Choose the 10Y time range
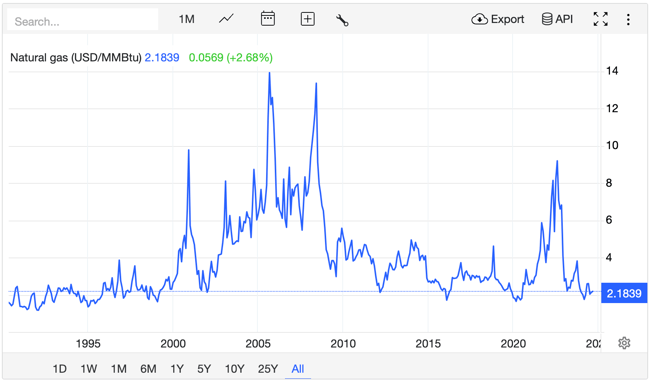The height and width of the screenshot is (381, 650). 235,369
